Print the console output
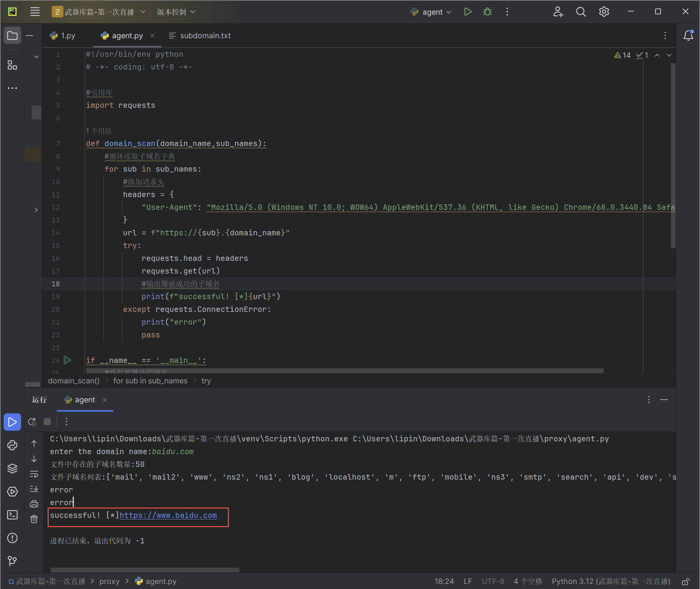This screenshot has width=700, height=589. point(34,504)
